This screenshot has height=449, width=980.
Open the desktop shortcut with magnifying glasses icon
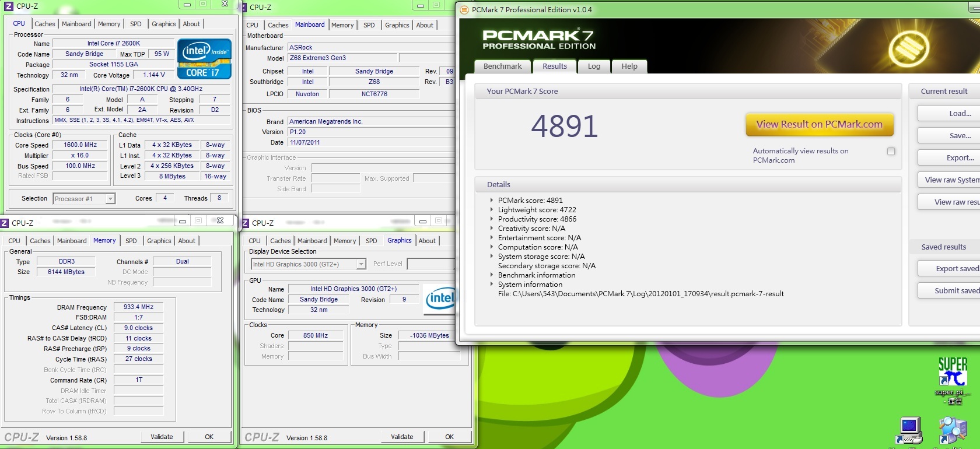(x=953, y=432)
